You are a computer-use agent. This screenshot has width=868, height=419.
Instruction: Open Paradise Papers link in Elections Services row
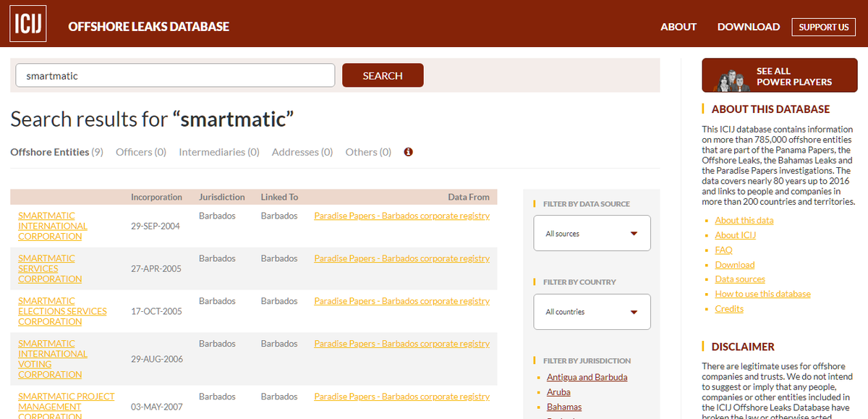pyautogui.click(x=401, y=301)
